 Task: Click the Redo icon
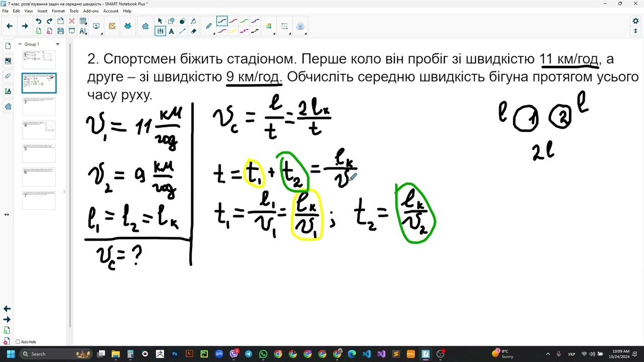(49, 21)
